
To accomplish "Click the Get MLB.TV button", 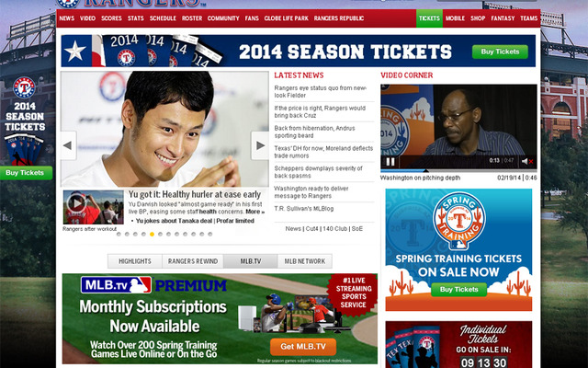I will [303, 347].
